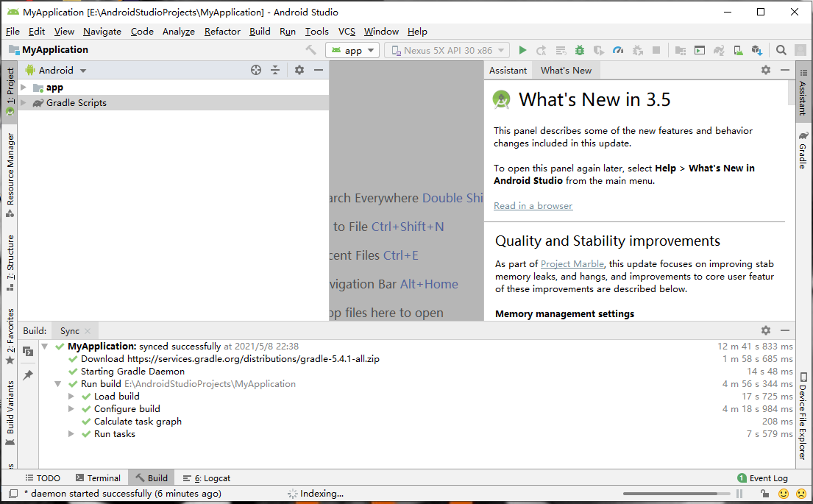This screenshot has width=813, height=504.
Task: Pause the Indexing background task
Action: point(739,494)
